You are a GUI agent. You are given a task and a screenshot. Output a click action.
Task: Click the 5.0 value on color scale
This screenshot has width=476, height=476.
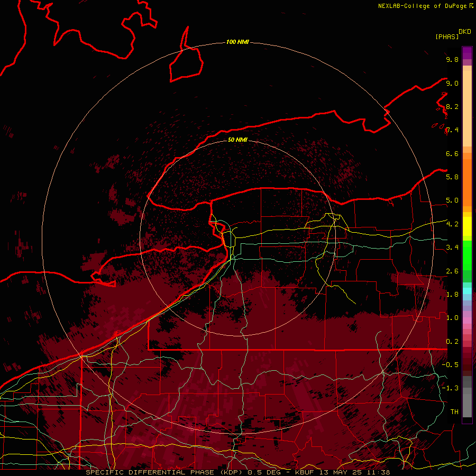pyautogui.click(x=452, y=200)
